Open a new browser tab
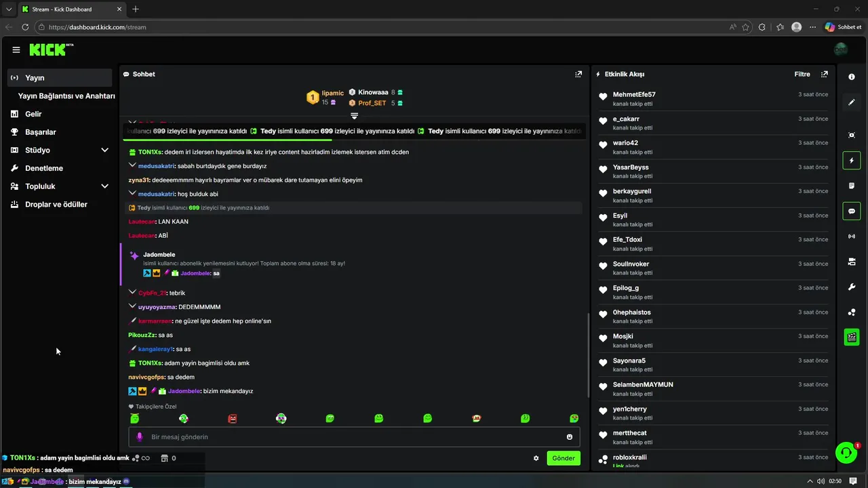 pyautogui.click(x=136, y=9)
